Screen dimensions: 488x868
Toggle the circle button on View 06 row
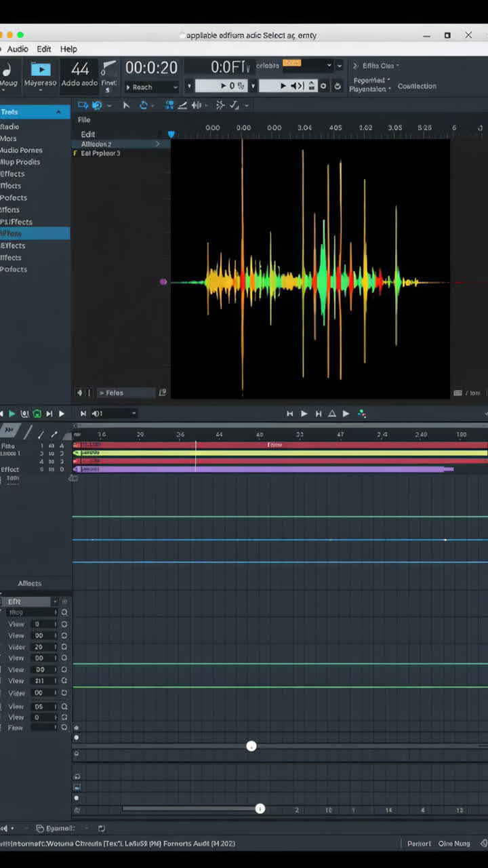point(64,706)
